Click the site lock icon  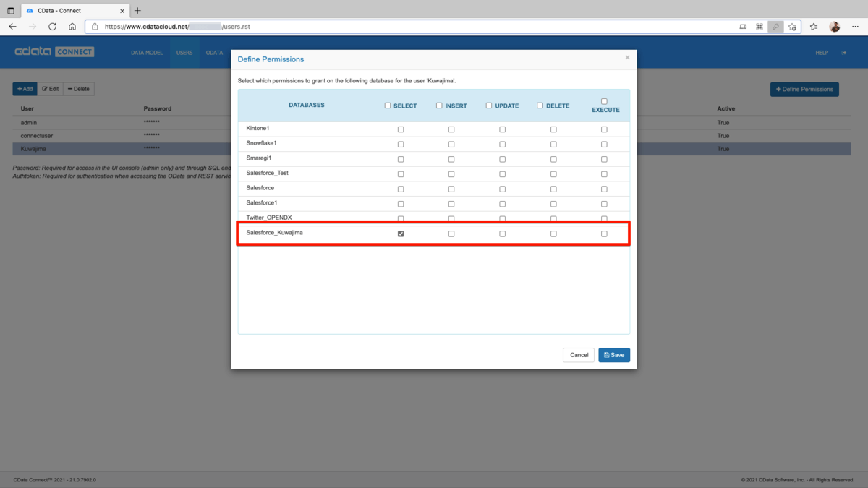click(x=94, y=27)
